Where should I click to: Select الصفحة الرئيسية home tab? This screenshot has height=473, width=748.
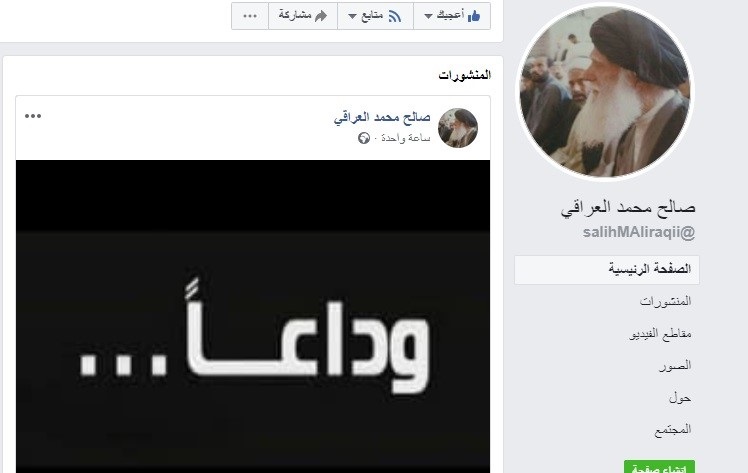pos(607,269)
